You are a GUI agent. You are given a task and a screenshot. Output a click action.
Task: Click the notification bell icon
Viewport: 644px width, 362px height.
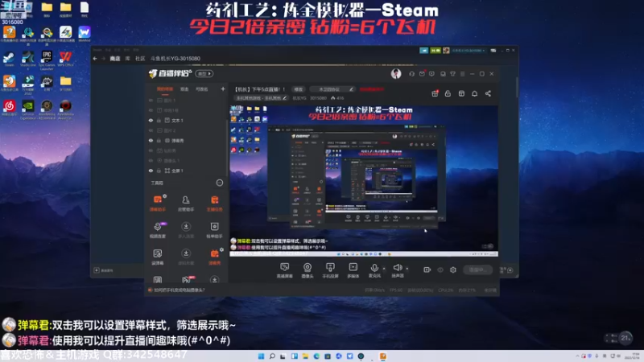474,93
